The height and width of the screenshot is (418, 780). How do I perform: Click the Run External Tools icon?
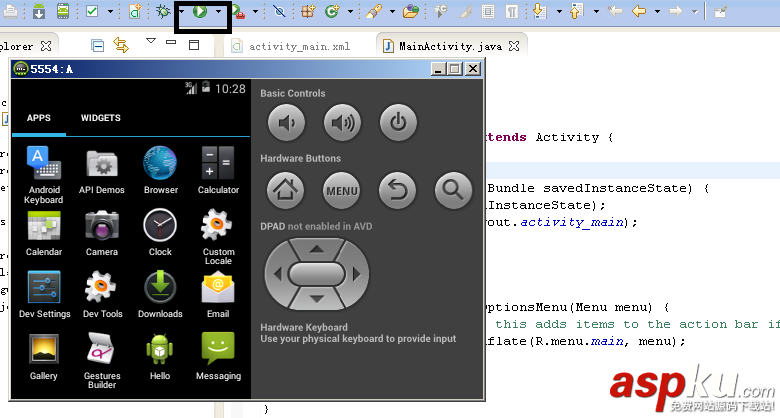click(x=238, y=11)
